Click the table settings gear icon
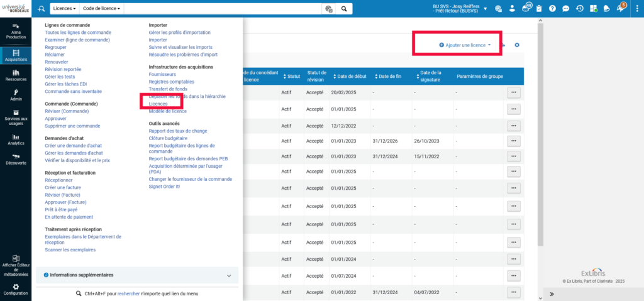The width and height of the screenshot is (644, 301). [517, 45]
